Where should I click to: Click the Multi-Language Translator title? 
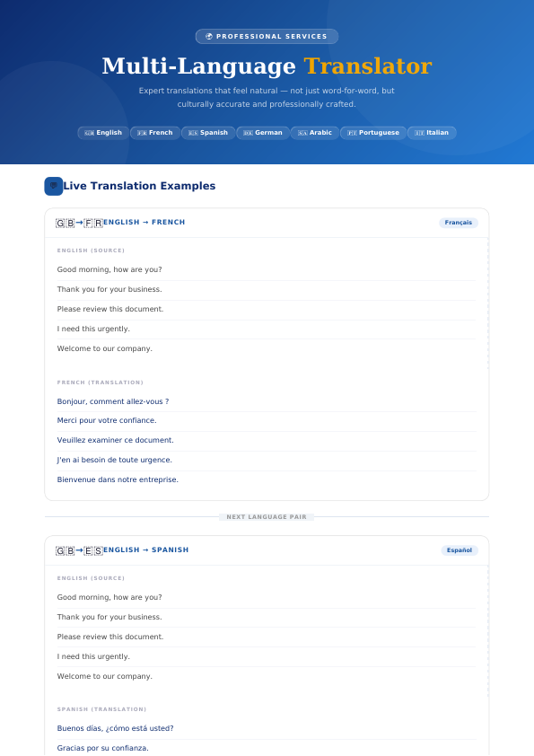(x=267, y=66)
